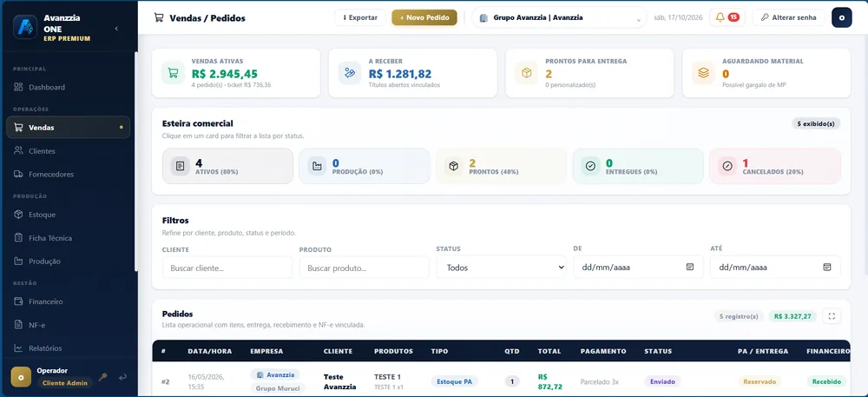Open the Produção sidebar item

[68, 261]
